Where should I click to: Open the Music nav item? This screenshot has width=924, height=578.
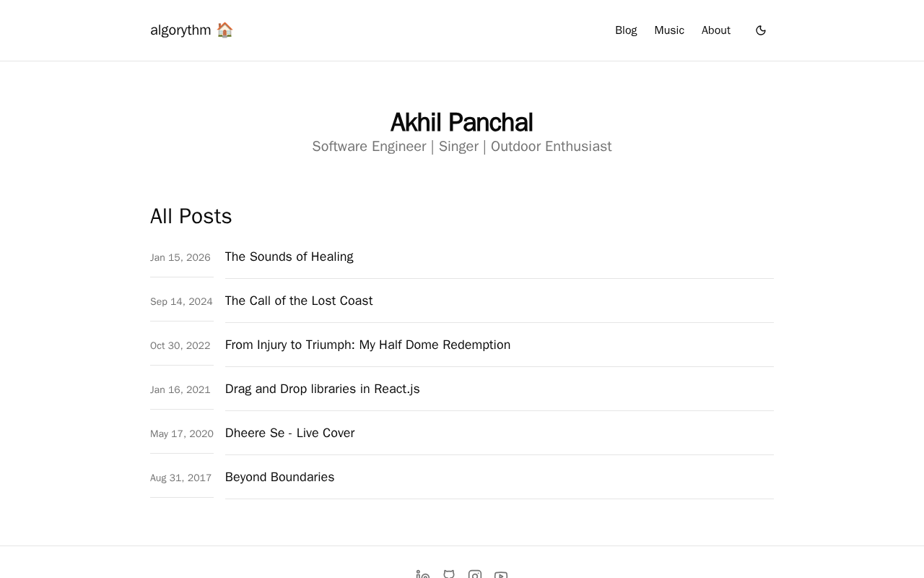(x=669, y=30)
